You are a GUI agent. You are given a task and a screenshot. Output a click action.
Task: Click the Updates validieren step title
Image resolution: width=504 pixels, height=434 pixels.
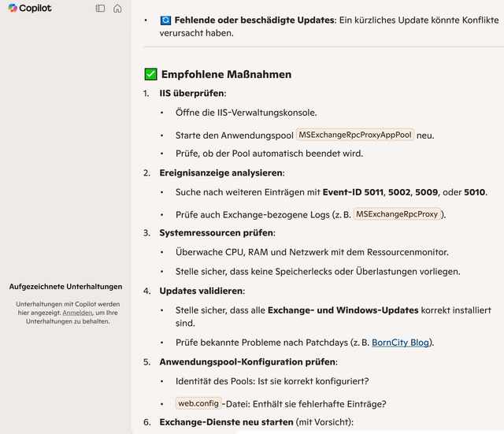tap(201, 291)
